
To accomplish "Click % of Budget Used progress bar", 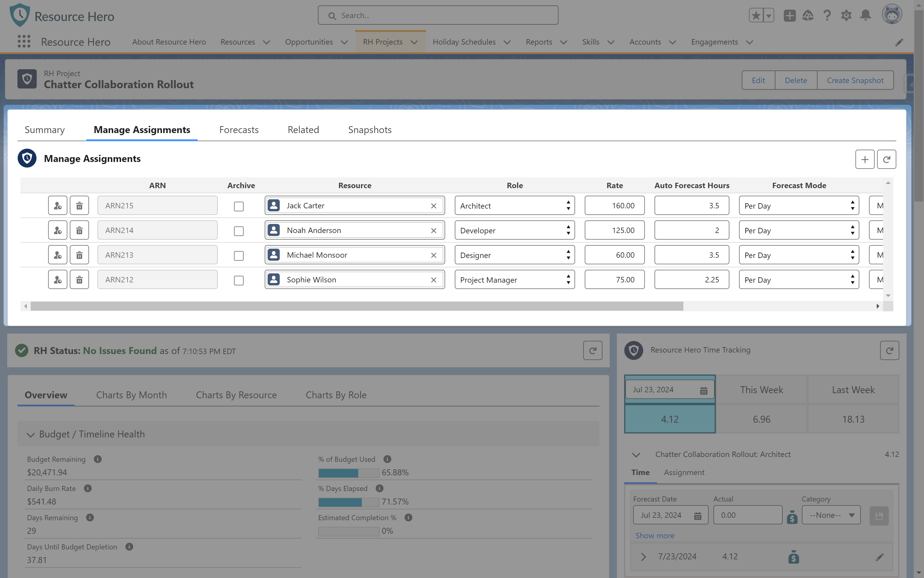I will [349, 473].
